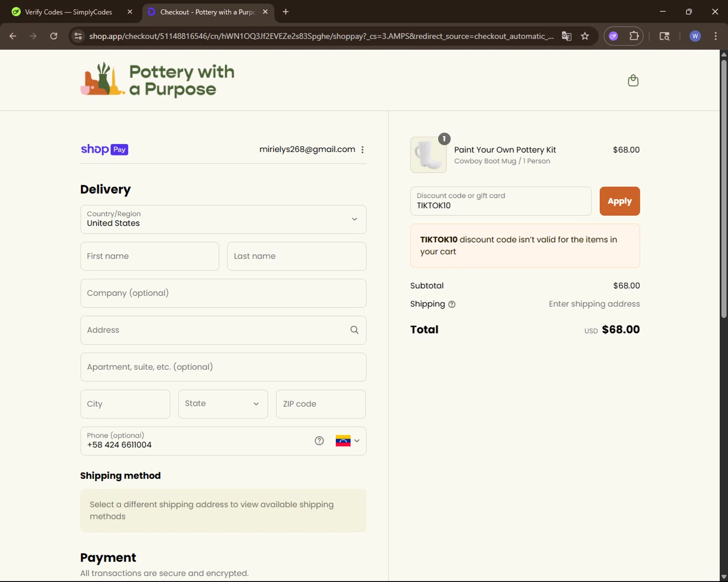Open the Country/Region dropdown
The image size is (728, 582).
(223, 219)
